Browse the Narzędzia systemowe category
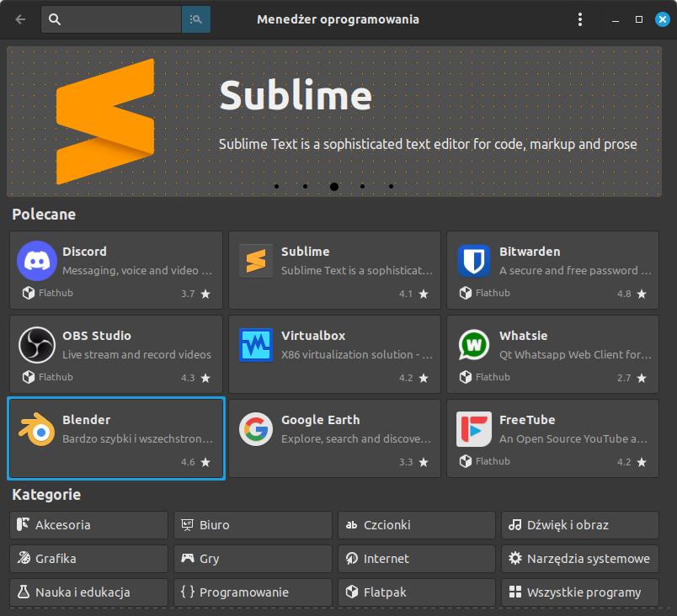 580,559
